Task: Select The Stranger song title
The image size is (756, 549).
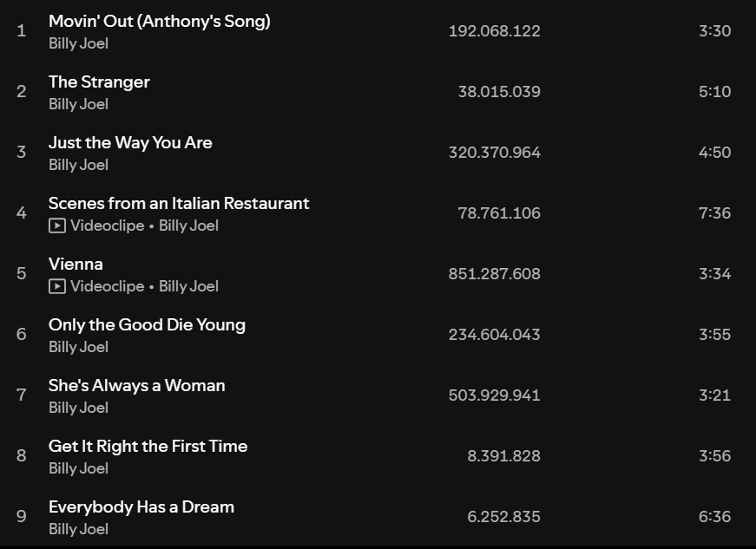Action: tap(99, 82)
